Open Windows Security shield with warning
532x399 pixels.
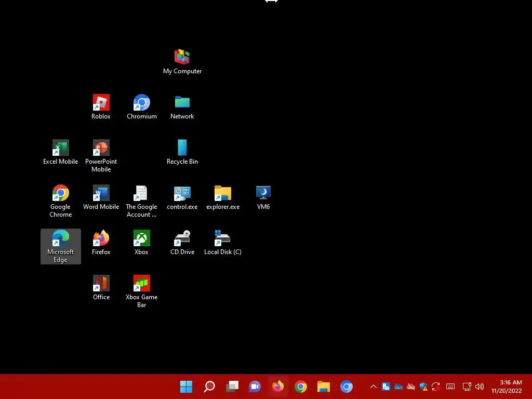(x=423, y=387)
